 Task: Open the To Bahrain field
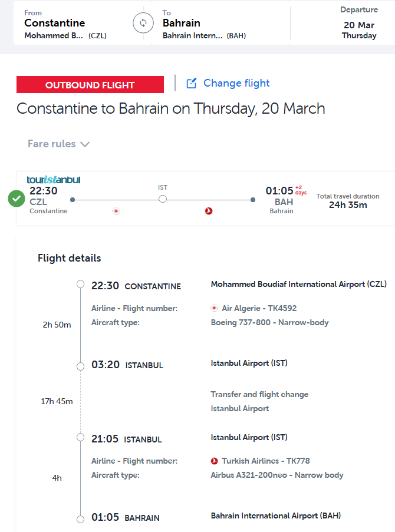(x=218, y=24)
